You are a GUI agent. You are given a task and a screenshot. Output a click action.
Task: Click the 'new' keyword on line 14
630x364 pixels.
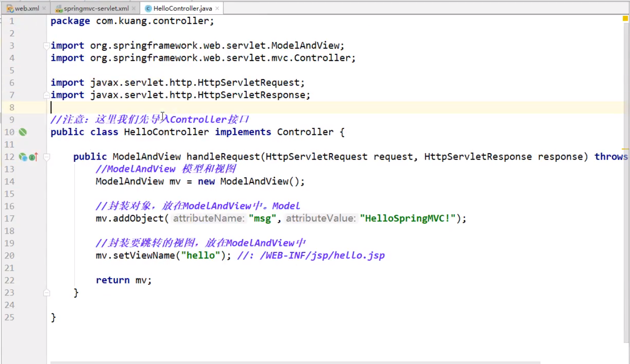point(206,182)
